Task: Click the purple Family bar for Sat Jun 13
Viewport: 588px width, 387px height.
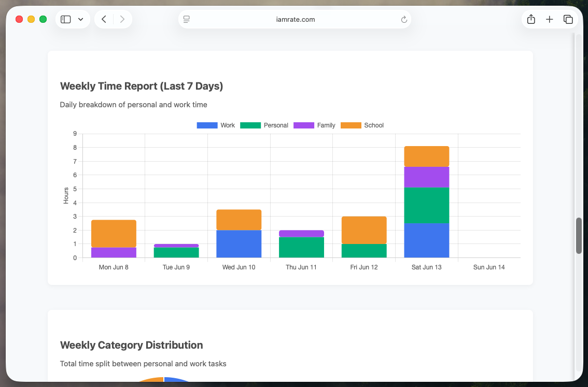Action: tap(427, 177)
